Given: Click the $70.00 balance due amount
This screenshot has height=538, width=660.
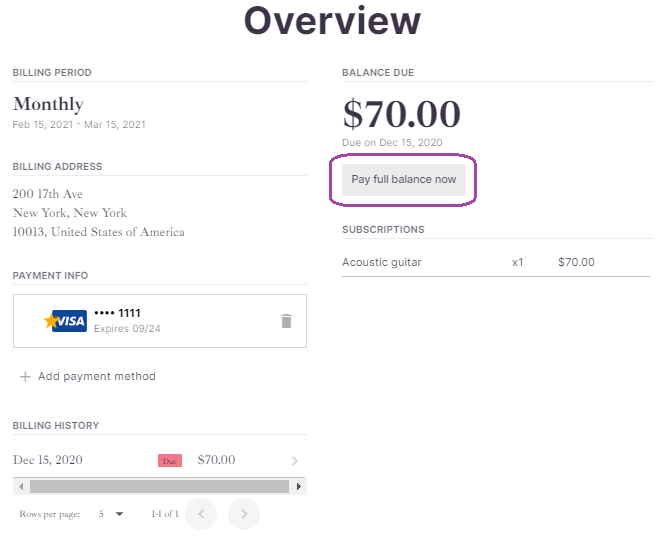Looking at the screenshot, I should pyautogui.click(x=402, y=114).
